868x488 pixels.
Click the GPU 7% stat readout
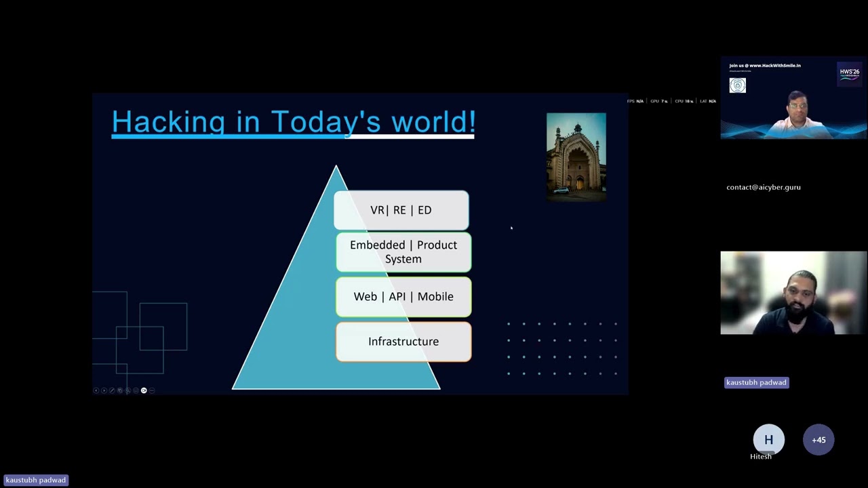point(659,101)
